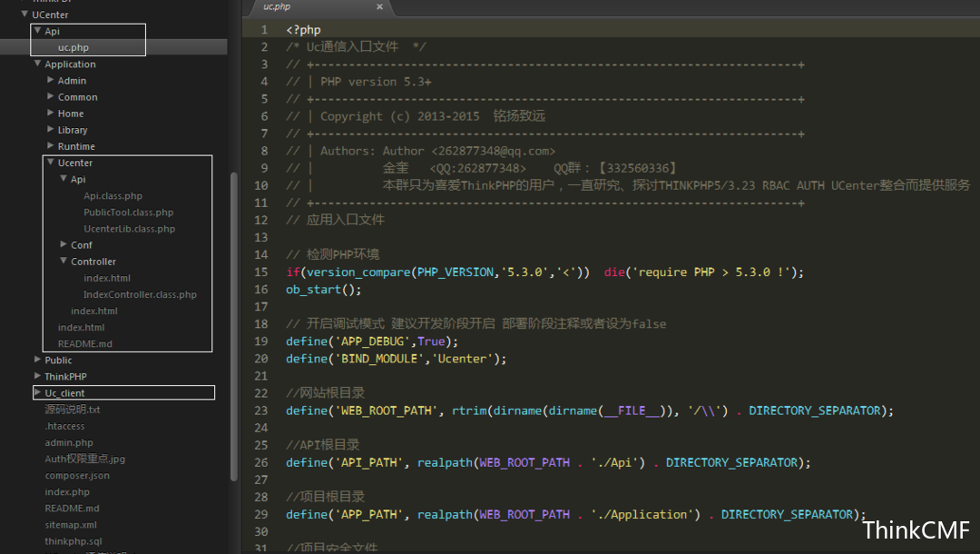Expand the Uc_client folder arrow
The image size is (980, 554).
[37, 392]
